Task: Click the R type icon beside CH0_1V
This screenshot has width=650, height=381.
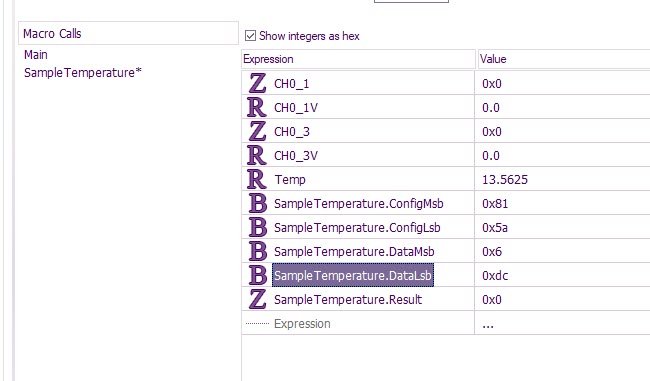Action: (257, 107)
